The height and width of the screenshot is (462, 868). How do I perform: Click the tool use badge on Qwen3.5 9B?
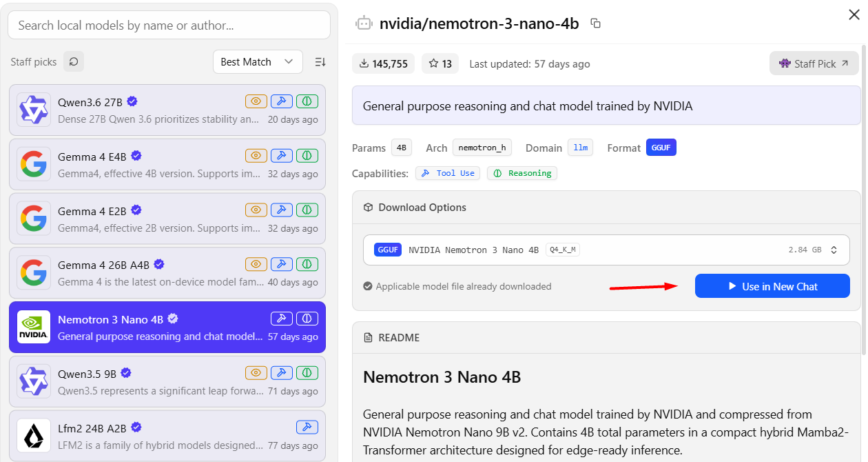(x=282, y=372)
